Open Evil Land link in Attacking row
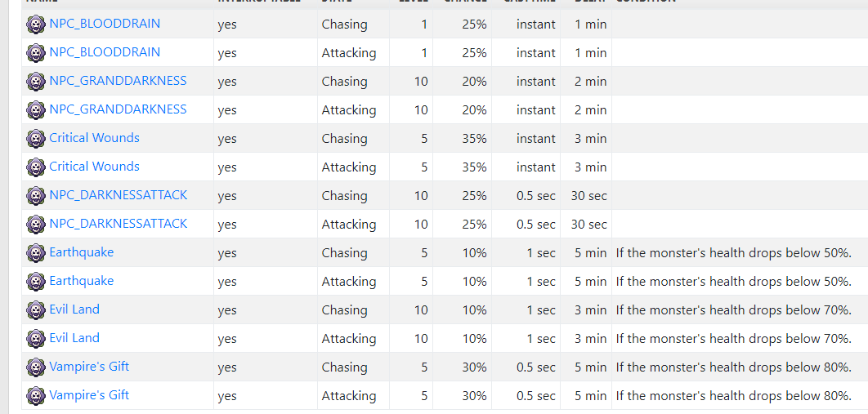 pyautogui.click(x=74, y=338)
